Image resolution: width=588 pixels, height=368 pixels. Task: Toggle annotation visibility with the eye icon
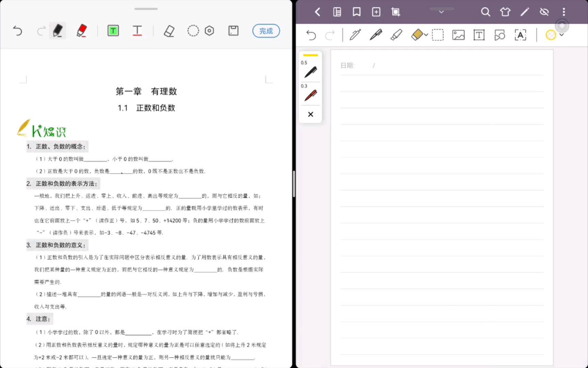pos(544,12)
